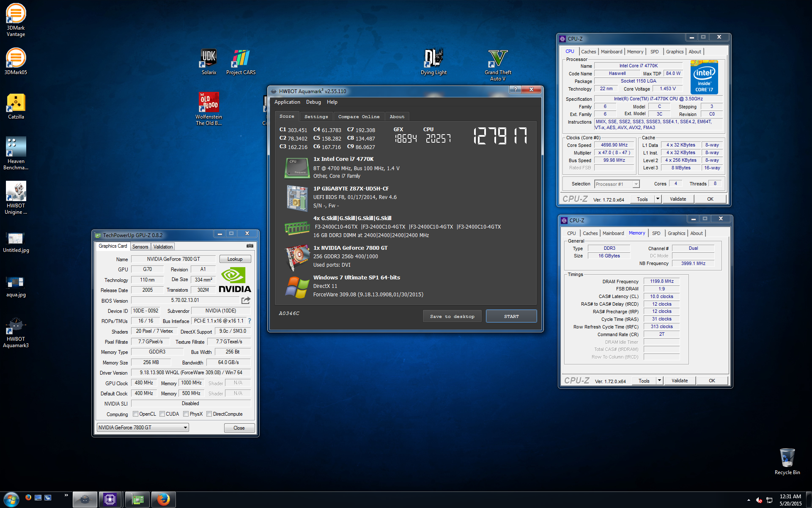Click the NVIDIA logo in GPU-Z

pos(235,280)
